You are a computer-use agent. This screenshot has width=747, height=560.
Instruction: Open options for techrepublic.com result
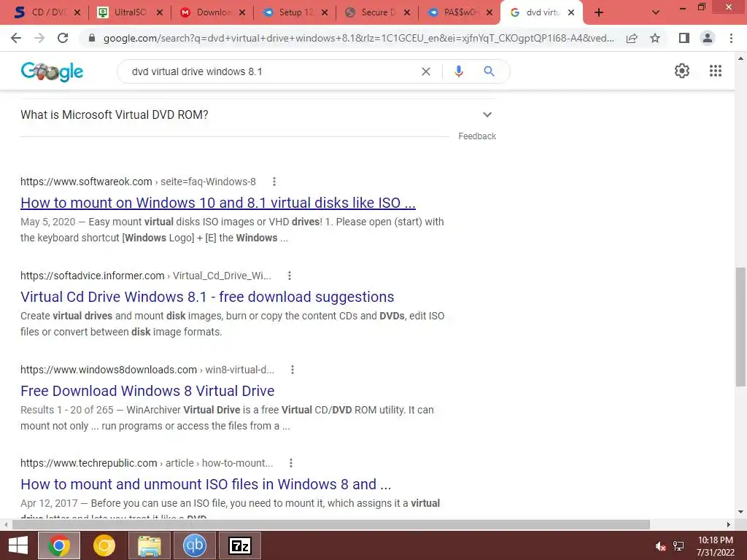pos(291,463)
